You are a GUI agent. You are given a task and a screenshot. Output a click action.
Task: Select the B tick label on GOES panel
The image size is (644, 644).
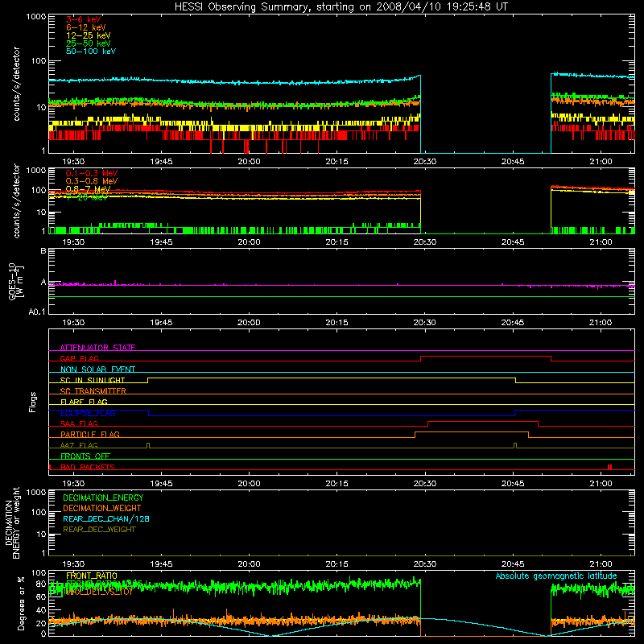coord(43,250)
